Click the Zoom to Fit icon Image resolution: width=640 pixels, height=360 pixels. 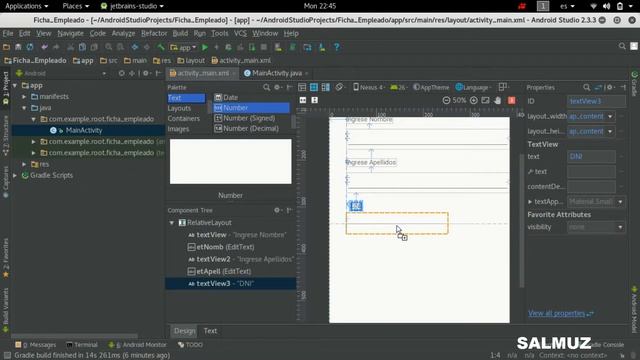pyautogui.click(x=485, y=100)
